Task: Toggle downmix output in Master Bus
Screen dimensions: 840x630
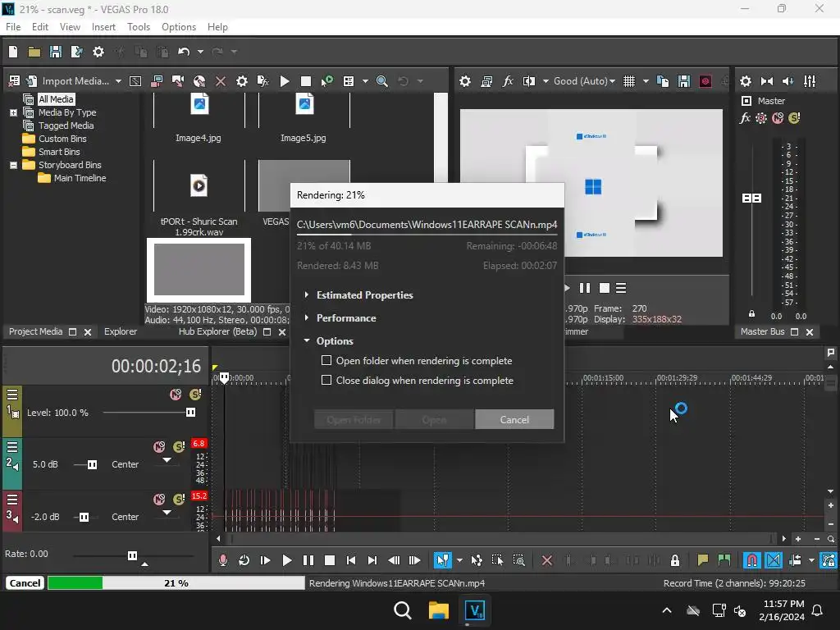Action: coord(767,81)
